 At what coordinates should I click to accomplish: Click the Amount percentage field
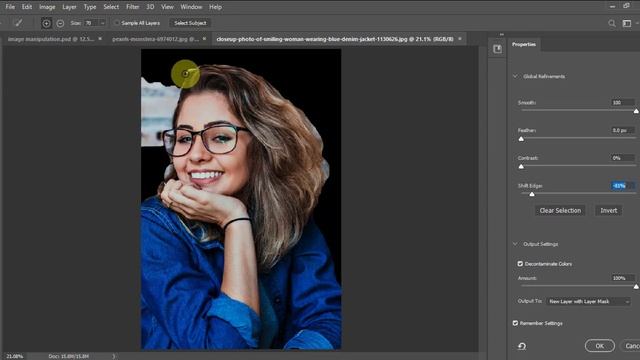[622, 278]
